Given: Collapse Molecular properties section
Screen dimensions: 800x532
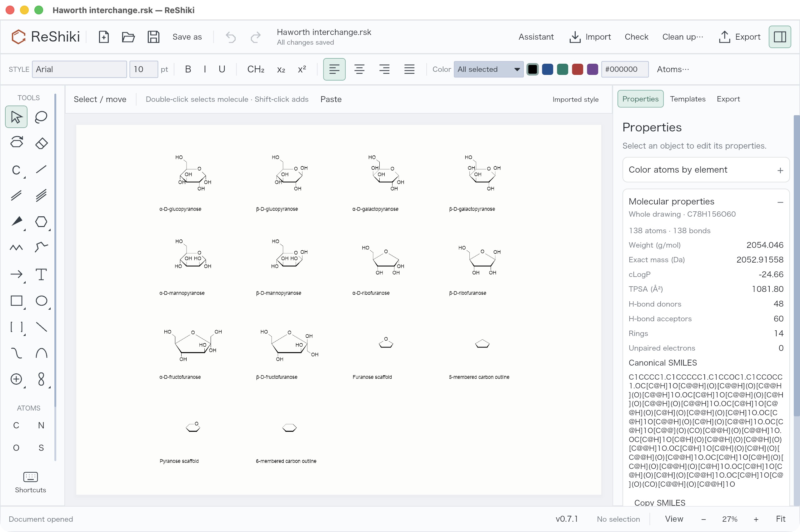Looking at the screenshot, I should 780,202.
